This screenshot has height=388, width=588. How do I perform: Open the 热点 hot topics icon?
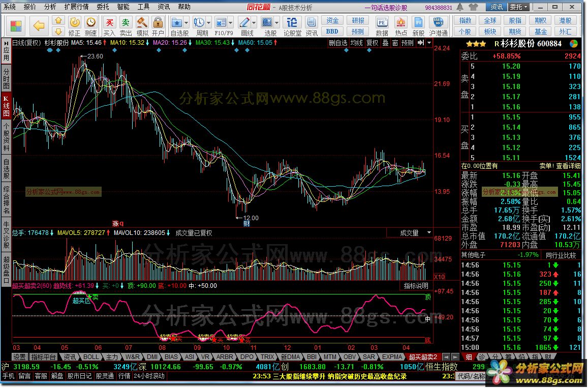click(x=400, y=26)
